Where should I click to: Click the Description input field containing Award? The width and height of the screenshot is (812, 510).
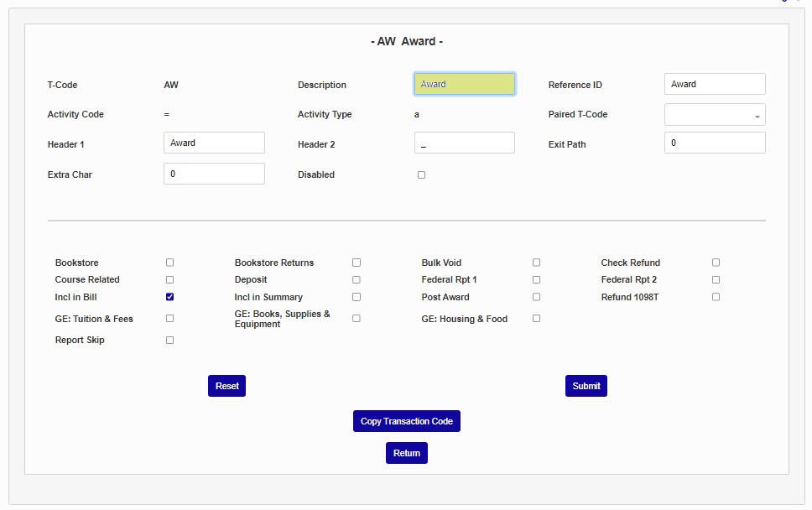point(465,84)
